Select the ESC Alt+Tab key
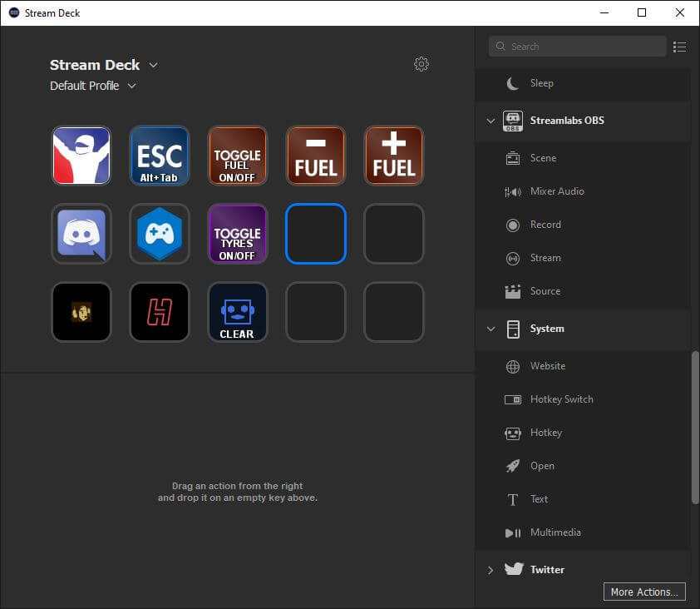700x609 pixels. point(160,156)
